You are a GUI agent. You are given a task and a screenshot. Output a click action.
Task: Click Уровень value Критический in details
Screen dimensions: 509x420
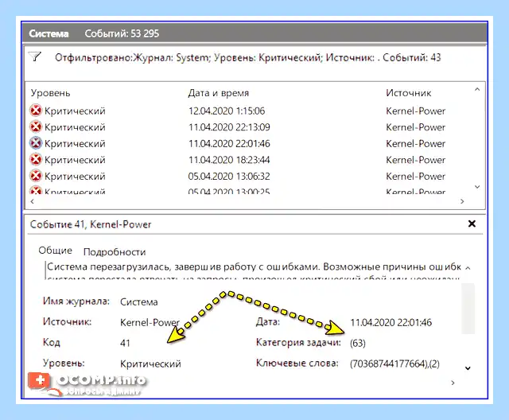click(x=150, y=364)
